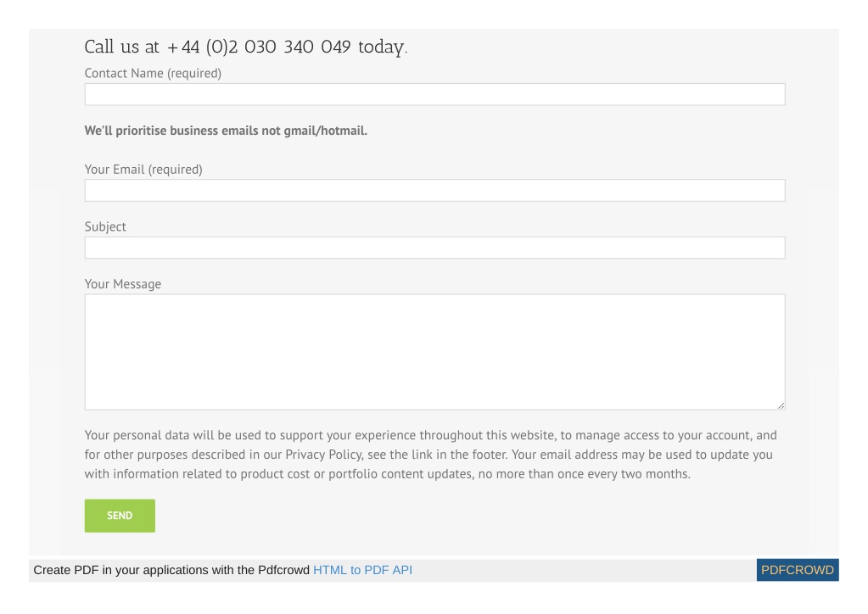Viewport: 868px width, 614px height.
Task: Click 'no more than once every two months' text
Action: pyautogui.click(x=584, y=474)
